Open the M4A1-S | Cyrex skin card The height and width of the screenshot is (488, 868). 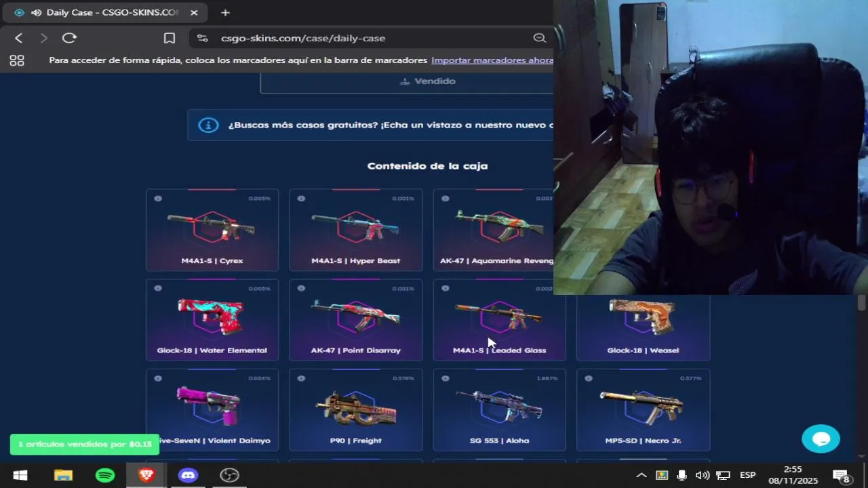(x=212, y=230)
